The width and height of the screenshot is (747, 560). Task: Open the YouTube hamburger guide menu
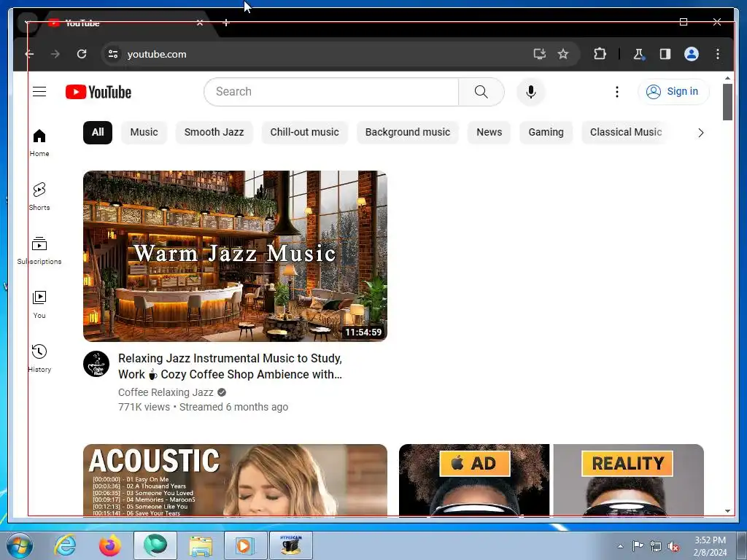(39, 91)
